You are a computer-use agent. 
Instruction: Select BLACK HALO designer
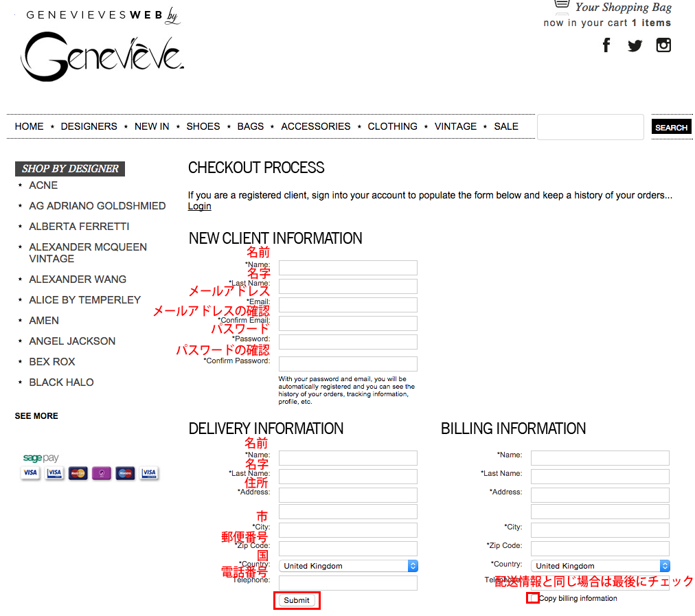62,383
